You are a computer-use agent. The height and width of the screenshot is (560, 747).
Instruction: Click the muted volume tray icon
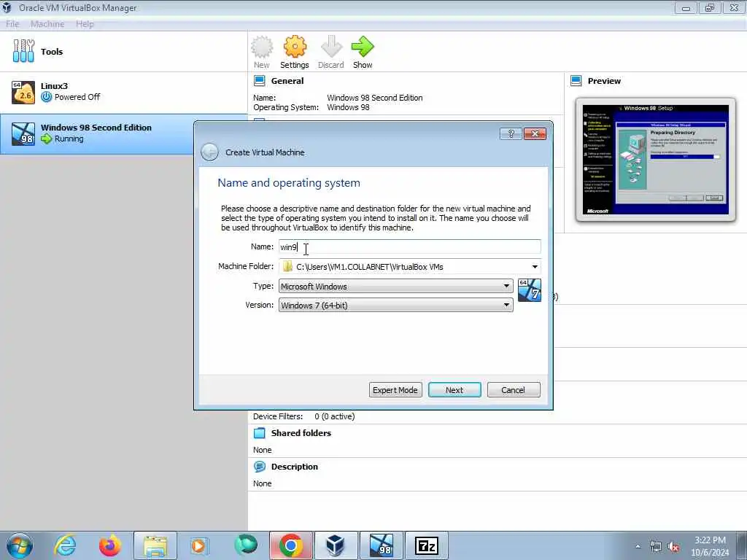[x=673, y=547]
